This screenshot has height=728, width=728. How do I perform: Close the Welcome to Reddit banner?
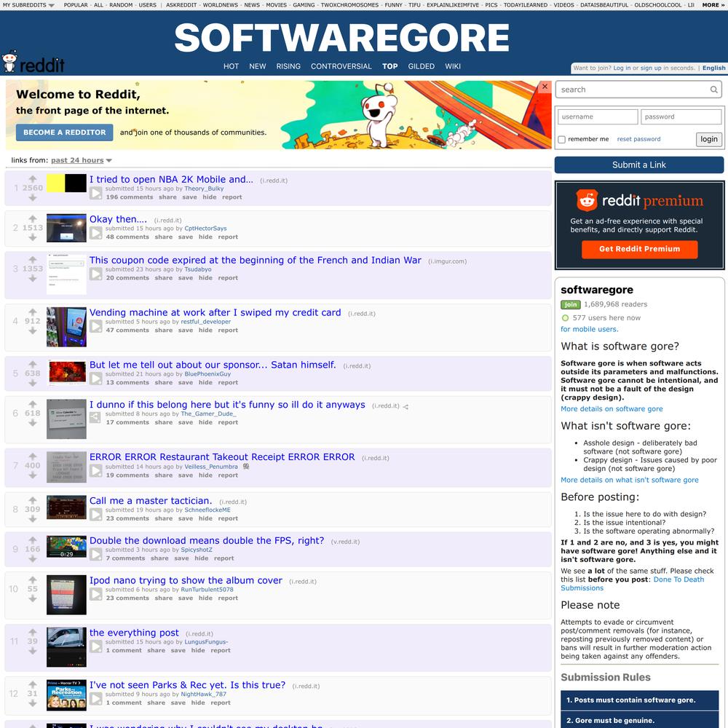pyautogui.click(x=545, y=87)
